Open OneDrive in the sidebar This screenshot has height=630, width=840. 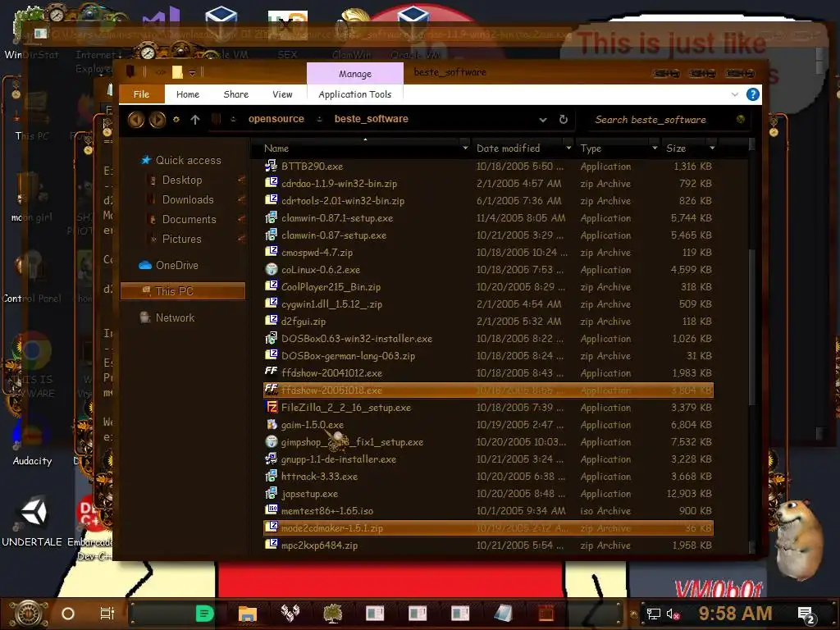pos(169,265)
